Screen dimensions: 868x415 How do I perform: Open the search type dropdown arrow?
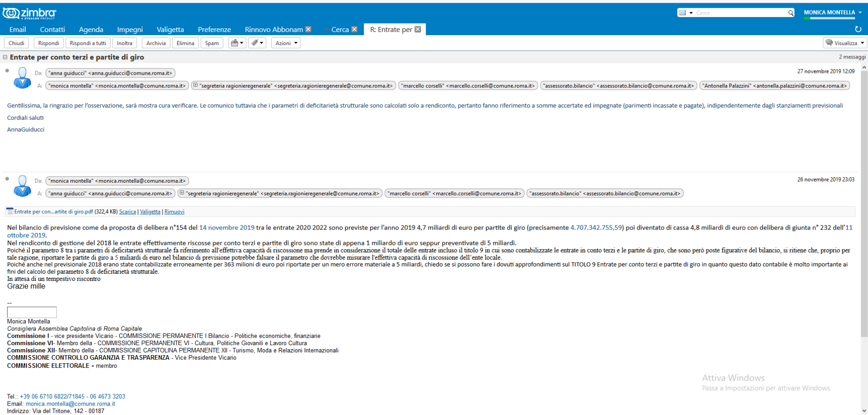(691, 13)
